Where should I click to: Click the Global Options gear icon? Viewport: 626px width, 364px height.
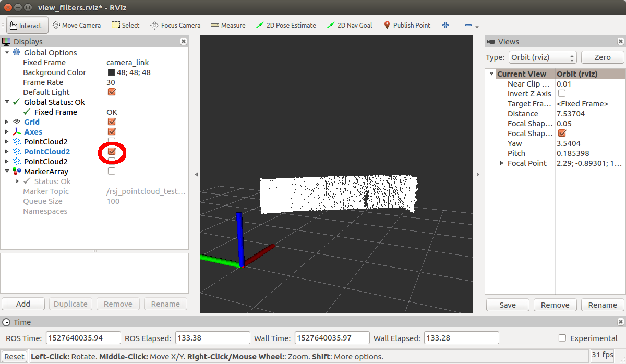[16, 52]
